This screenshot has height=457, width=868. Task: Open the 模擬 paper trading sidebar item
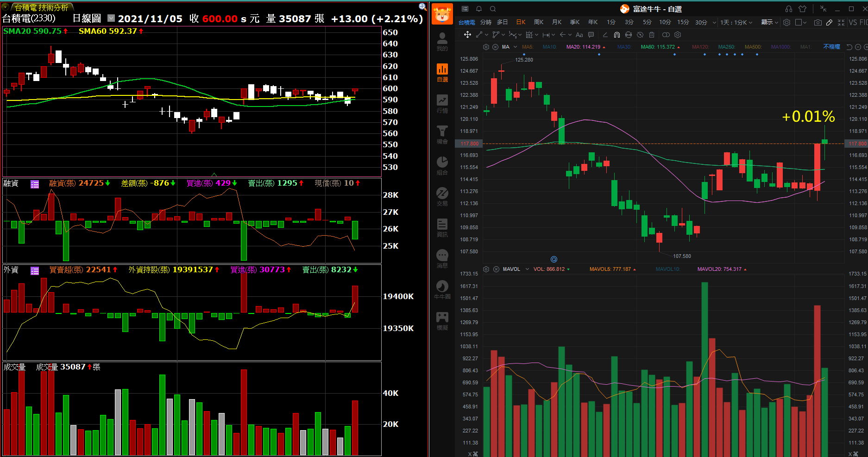coord(442,321)
